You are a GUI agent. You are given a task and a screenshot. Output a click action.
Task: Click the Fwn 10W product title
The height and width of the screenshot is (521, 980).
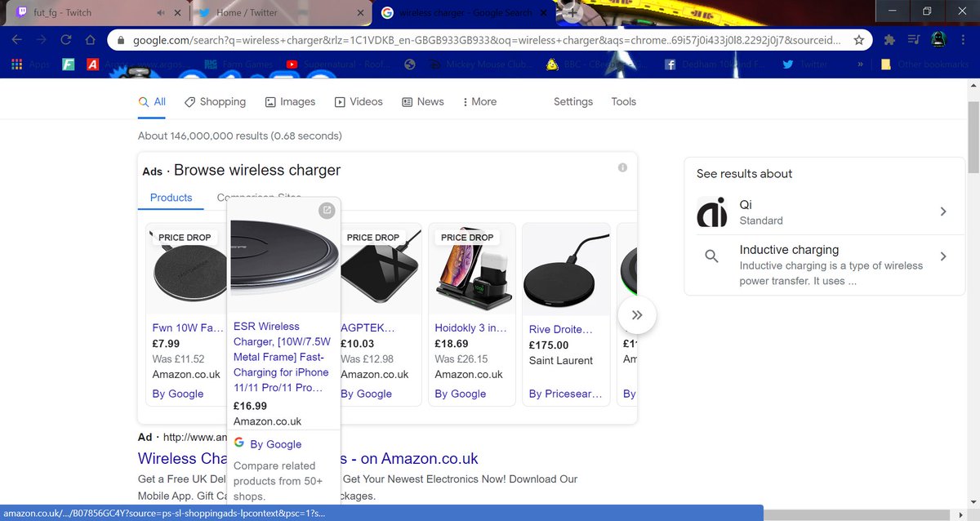pyautogui.click(x=188, y=328)
